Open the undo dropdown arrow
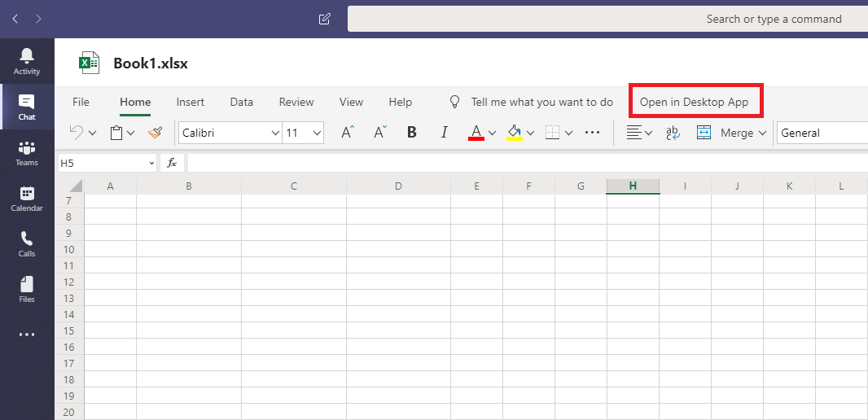Image resolution: width=868 pixels, height=420 pixels. tap(93, 133)
